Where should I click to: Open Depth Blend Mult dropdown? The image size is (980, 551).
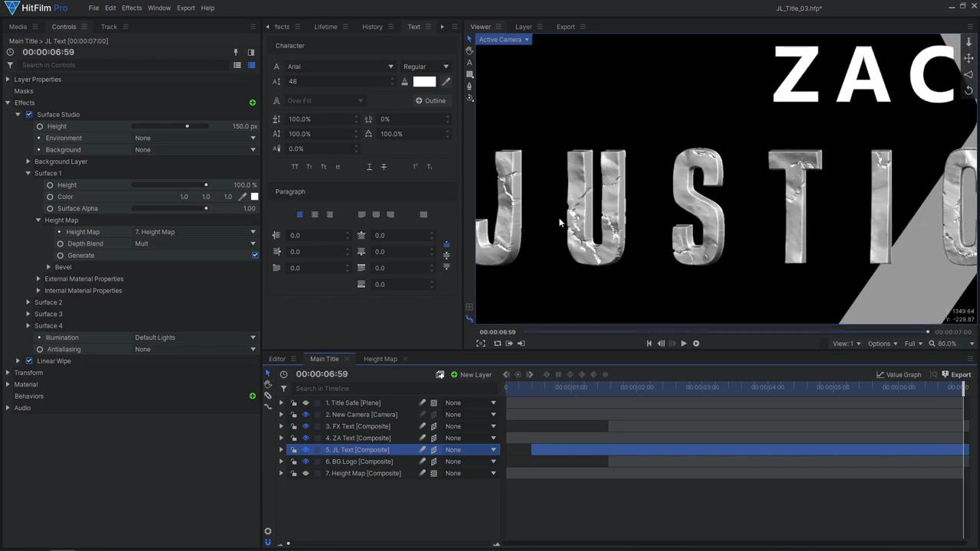coord(194,243)
